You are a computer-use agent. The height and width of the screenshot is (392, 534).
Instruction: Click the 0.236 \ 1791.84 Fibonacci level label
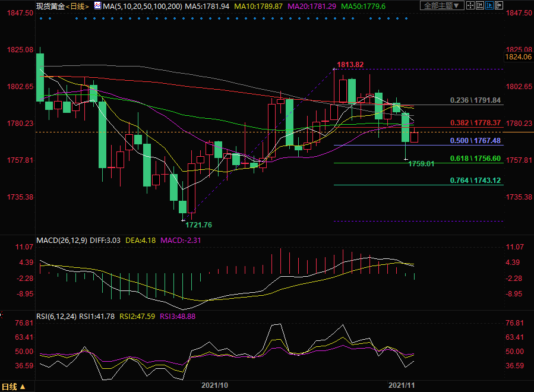point(475,100)
